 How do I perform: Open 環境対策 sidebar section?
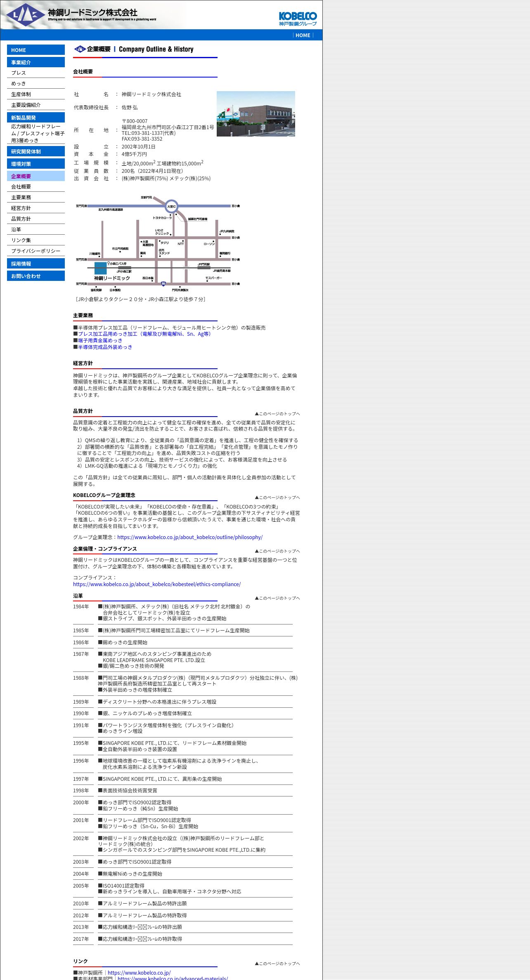[36, 164]
